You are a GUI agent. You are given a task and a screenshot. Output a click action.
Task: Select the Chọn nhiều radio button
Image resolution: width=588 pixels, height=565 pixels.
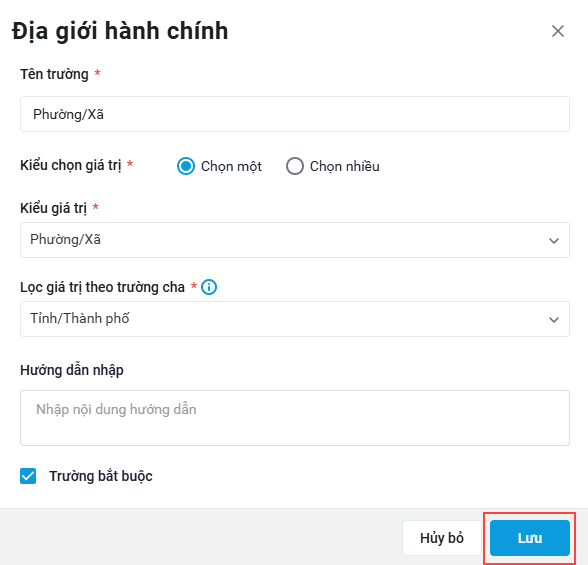click(295, 166)
